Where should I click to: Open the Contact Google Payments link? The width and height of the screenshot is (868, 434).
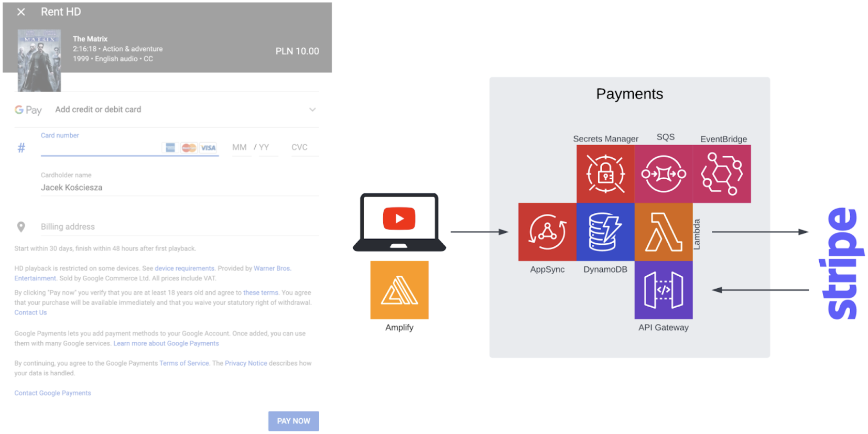click(52, 393)
